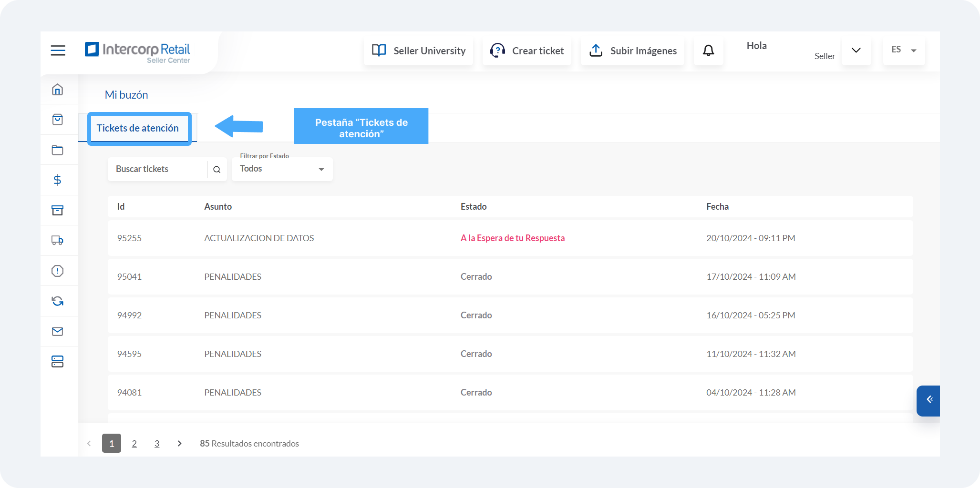This screenshot has height=488, width=980.
Task: Open the ES language dropdown
Action: [x=904, y=50]
